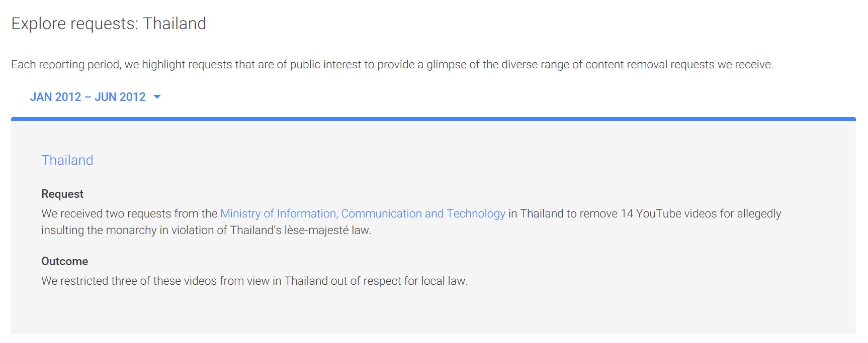The image size is (868, 343).
Task: Click the dropdown arrow beside JUN 2012
Action: point(157,97)
